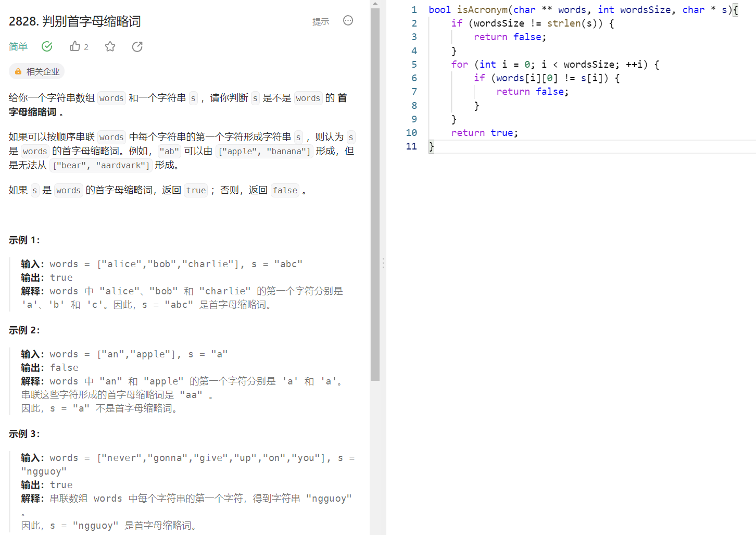Click the scrollbar up arrow
Image resolution: width=756 pixels, height=535 pixels.
pos(375,4)
